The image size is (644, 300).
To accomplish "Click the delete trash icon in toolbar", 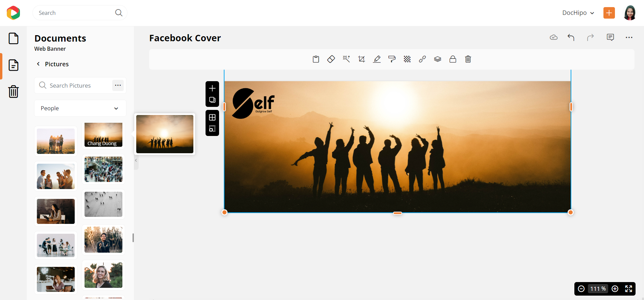I will [468, 59].
